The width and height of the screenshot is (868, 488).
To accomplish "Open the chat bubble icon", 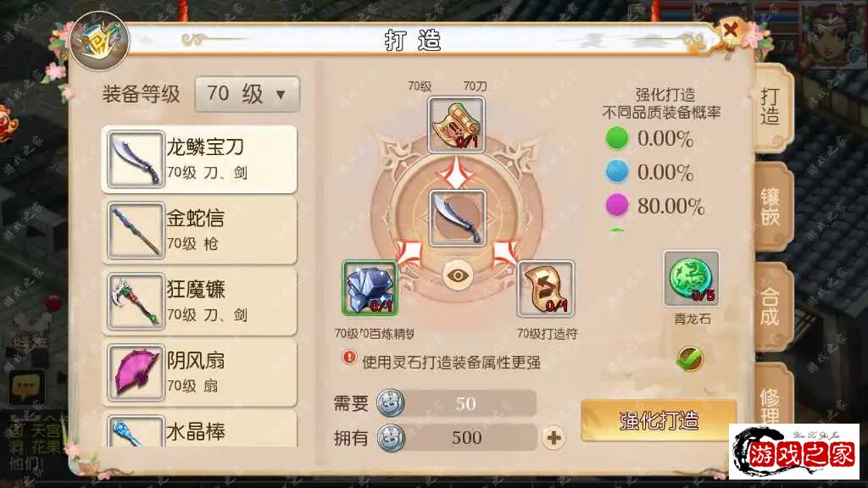I will 26,385.
